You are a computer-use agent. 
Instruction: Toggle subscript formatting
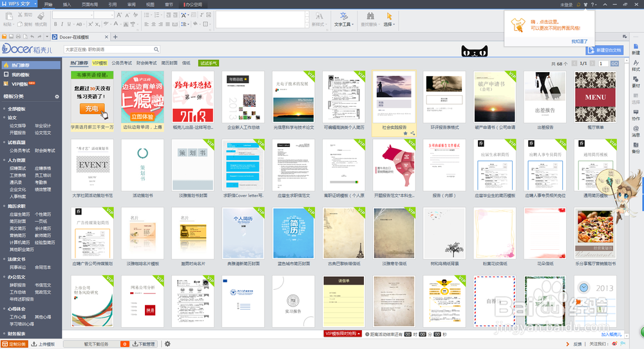(97, 24)
